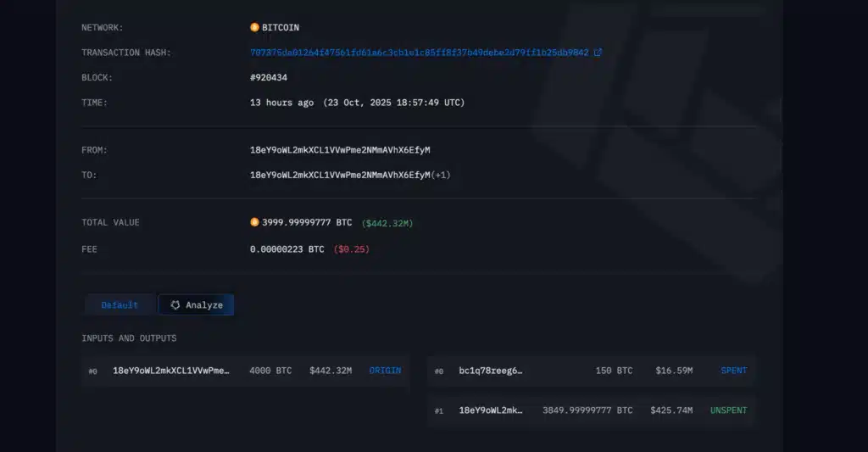The width and height of the screenshot is (868, 452).
Task: Click the TRANSACTION HASH label
Action: [x=126, y=53]
